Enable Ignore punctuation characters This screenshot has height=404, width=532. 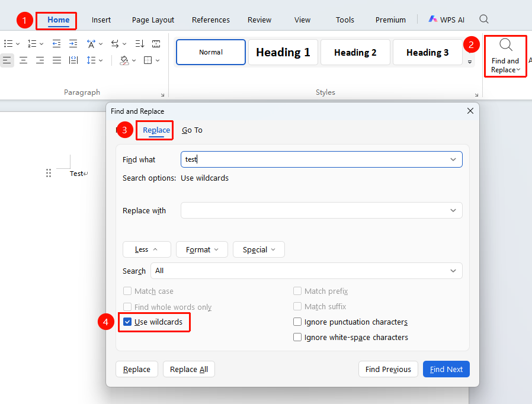click(297, 322)
